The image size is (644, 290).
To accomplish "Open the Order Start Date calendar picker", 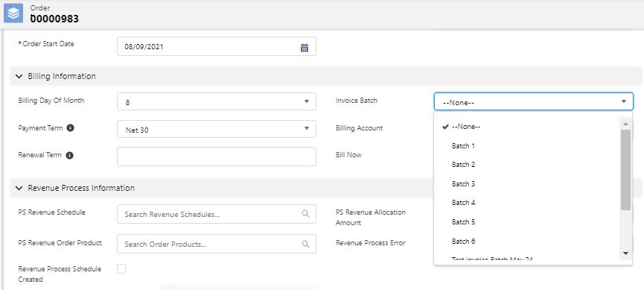I will 305,47.
